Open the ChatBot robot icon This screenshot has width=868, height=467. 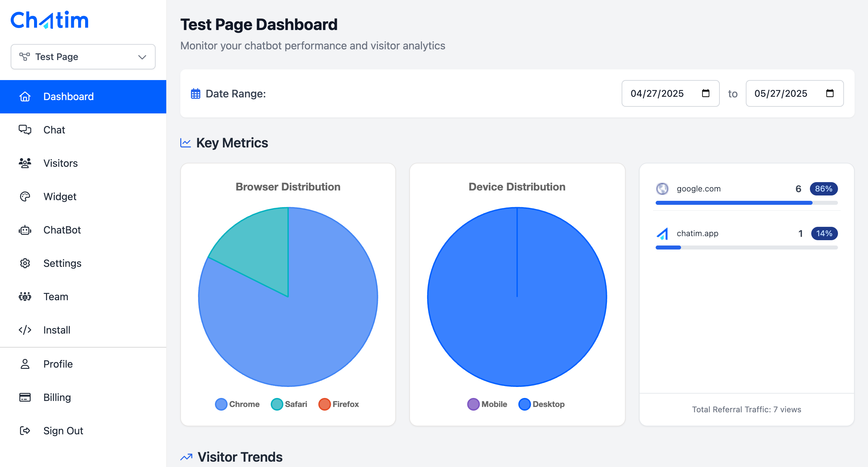tap(25, 230)
